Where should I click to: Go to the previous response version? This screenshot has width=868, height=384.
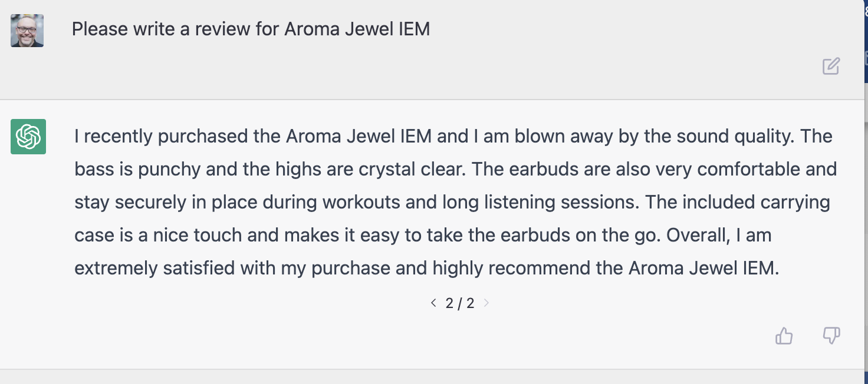coord(433,303)
